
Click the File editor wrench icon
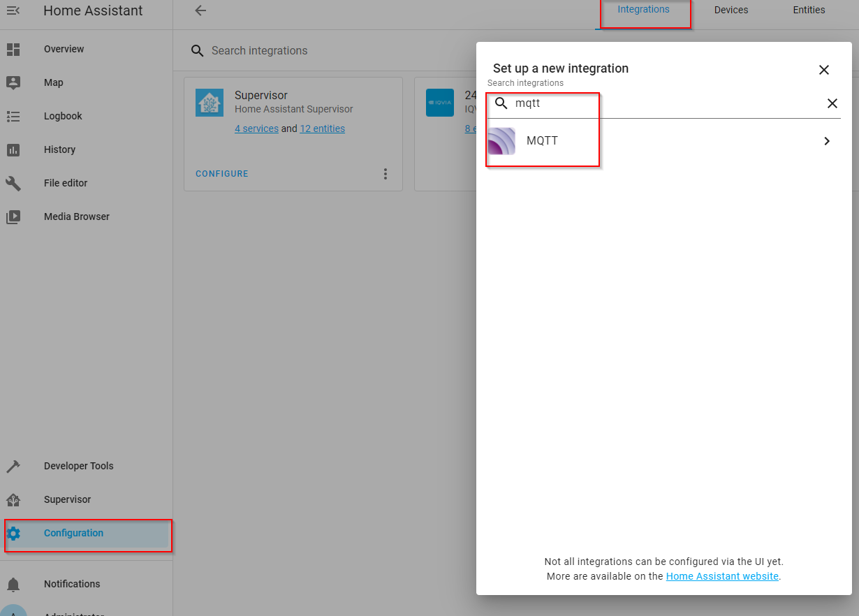tap(13, 183)
